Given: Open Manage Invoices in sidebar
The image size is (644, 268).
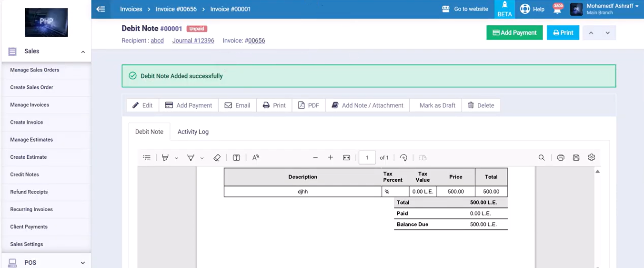Looking at the screenshot, I should pos(30,105).
